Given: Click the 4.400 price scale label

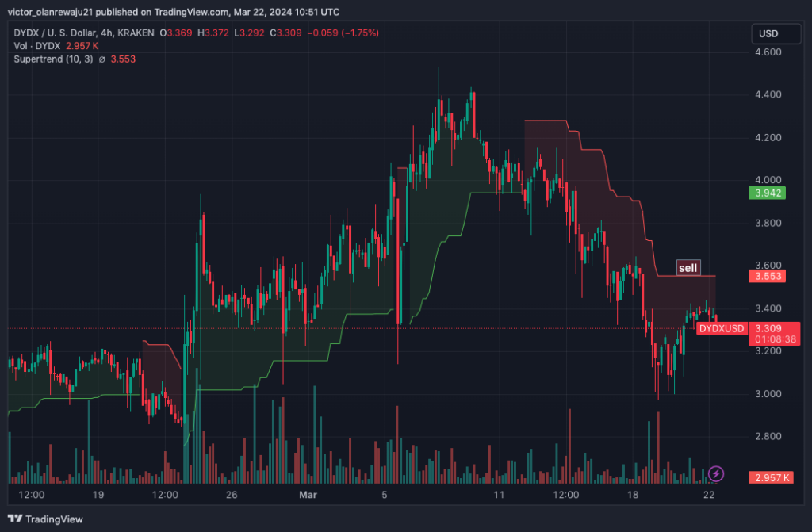Looking at the screenshot, I should click(768, 95).
